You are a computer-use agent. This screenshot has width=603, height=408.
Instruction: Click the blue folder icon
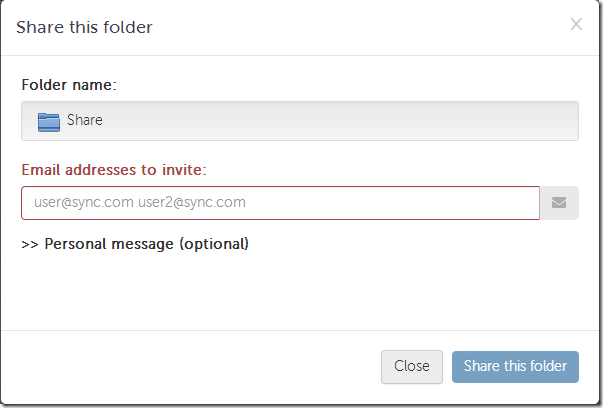(x=49, y=121)
